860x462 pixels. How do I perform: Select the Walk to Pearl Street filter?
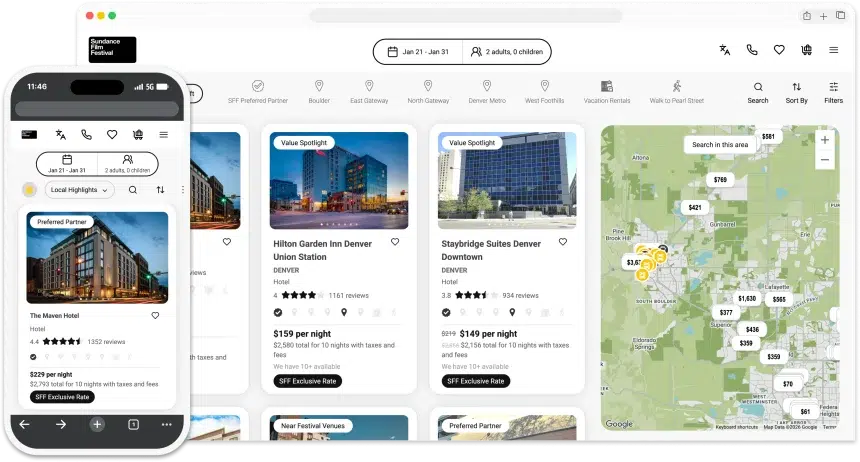(677, 92)
